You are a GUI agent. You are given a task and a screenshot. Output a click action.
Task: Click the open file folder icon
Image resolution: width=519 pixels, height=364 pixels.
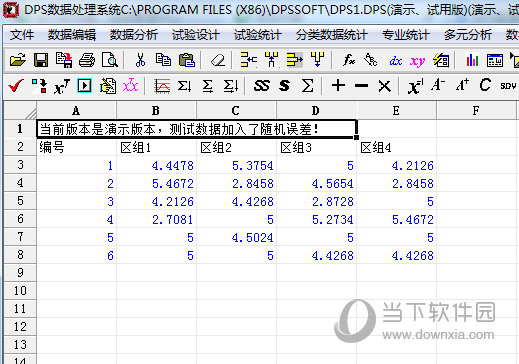tap(18, 60)
